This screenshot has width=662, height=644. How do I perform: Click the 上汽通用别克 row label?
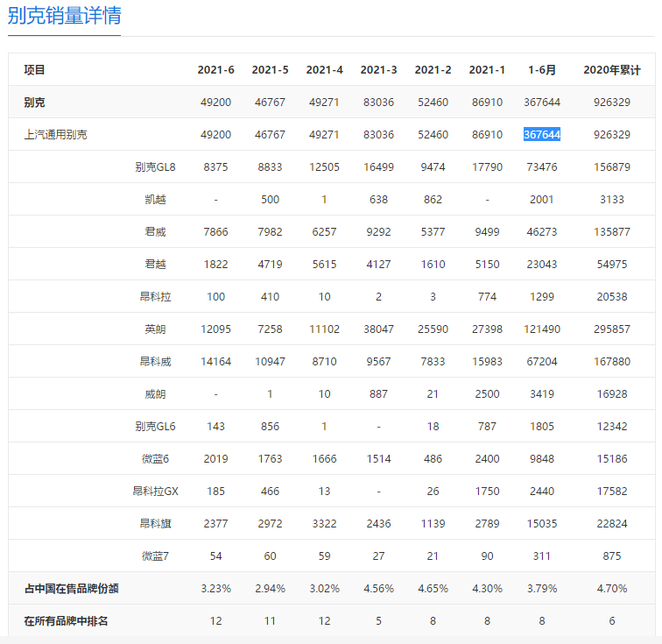click(55, 135)
